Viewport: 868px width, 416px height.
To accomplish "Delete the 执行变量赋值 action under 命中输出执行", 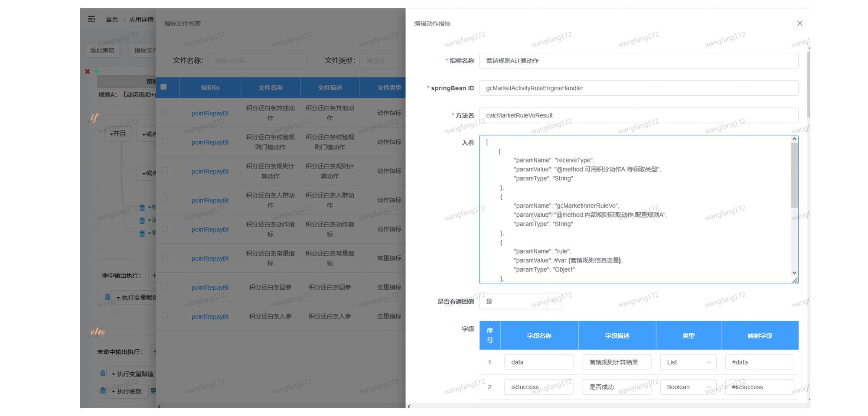I will click(x=108, y=297).
